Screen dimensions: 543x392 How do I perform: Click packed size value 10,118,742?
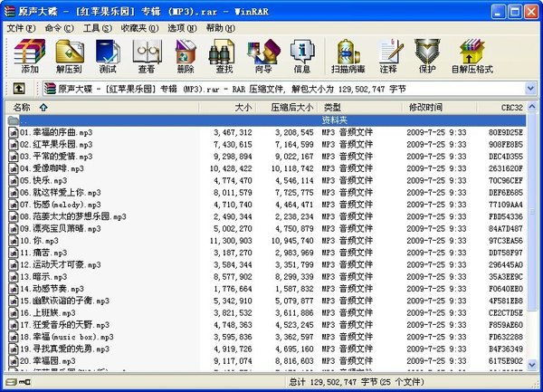click(292, 168)
